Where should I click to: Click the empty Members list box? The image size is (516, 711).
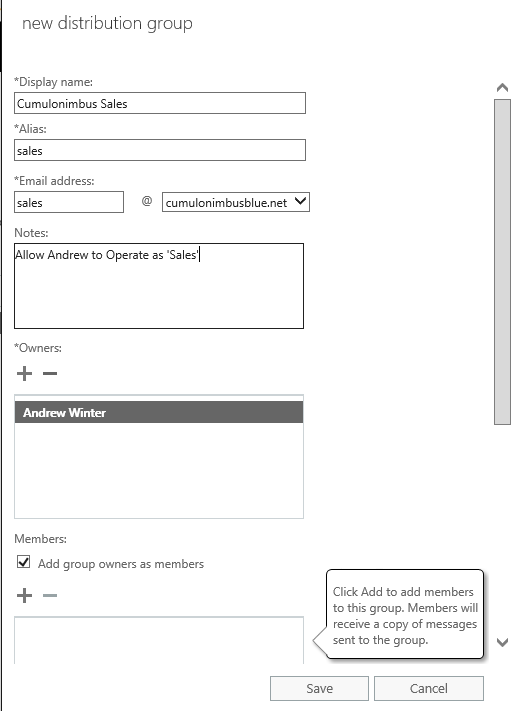[159, 640]
